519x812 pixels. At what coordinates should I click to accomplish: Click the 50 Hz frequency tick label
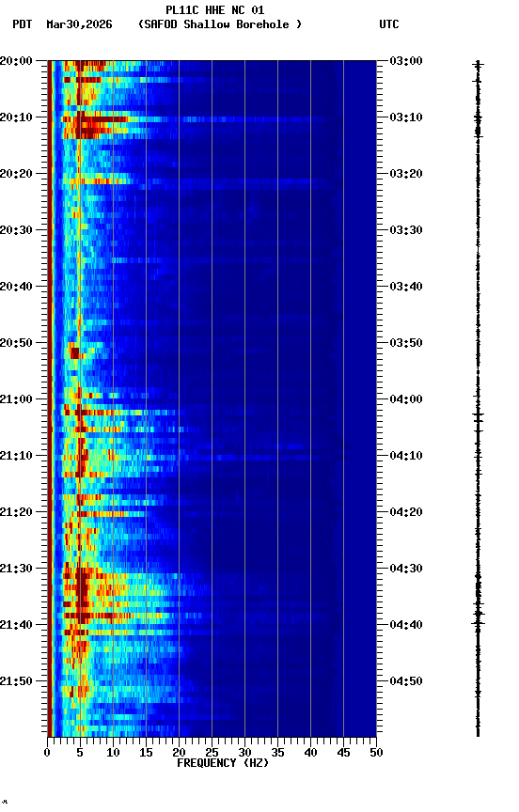click(376, 753)
